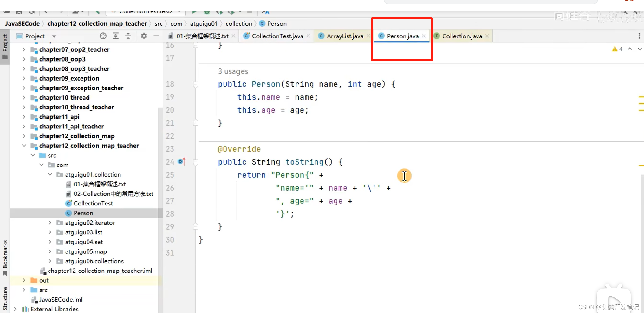This screenshot has height=313, width=644.
Task: Open Project panel settings gear
Action: (144, 36)
